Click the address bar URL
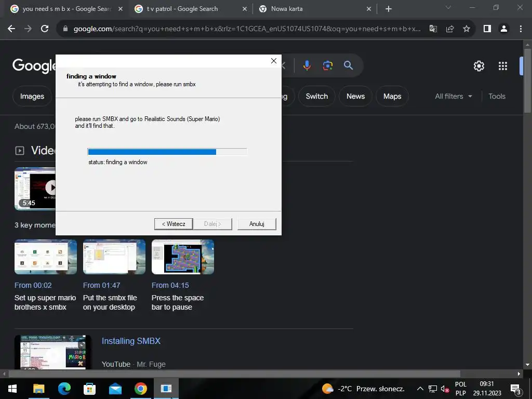 tap(247, 29)
